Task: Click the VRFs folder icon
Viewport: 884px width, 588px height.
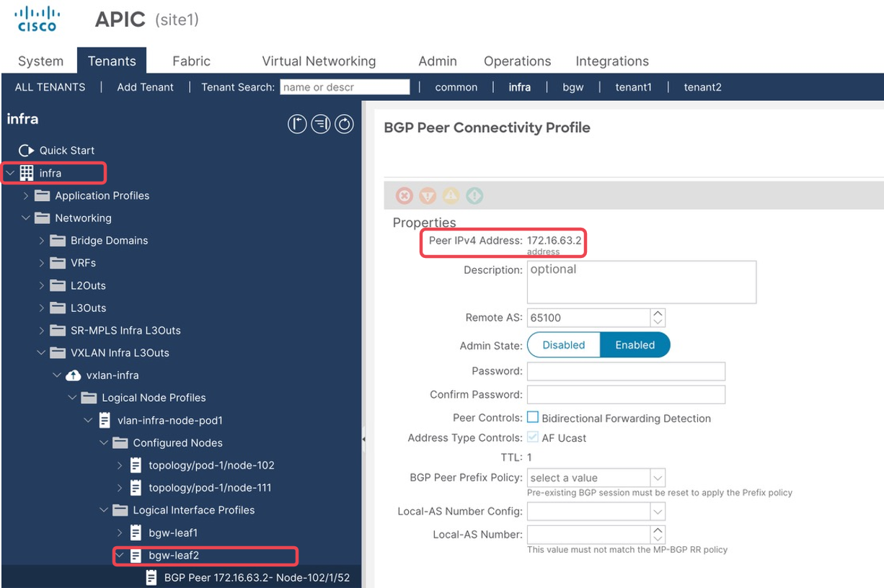Action: [x=58, y=263]
